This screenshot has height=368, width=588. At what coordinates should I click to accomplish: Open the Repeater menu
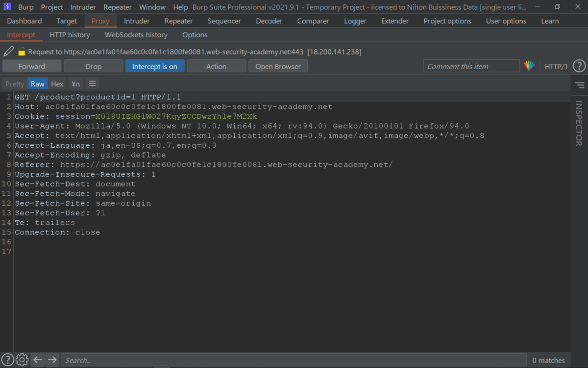pos(118,7)
